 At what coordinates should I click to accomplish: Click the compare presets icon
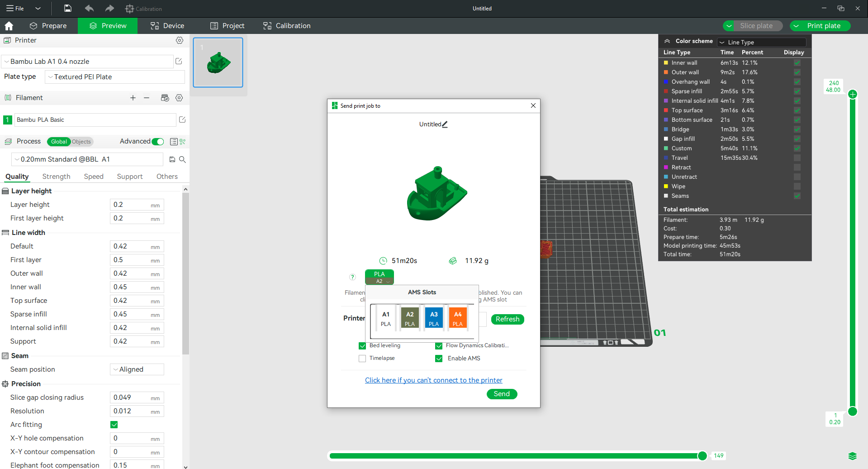(183, 142)
